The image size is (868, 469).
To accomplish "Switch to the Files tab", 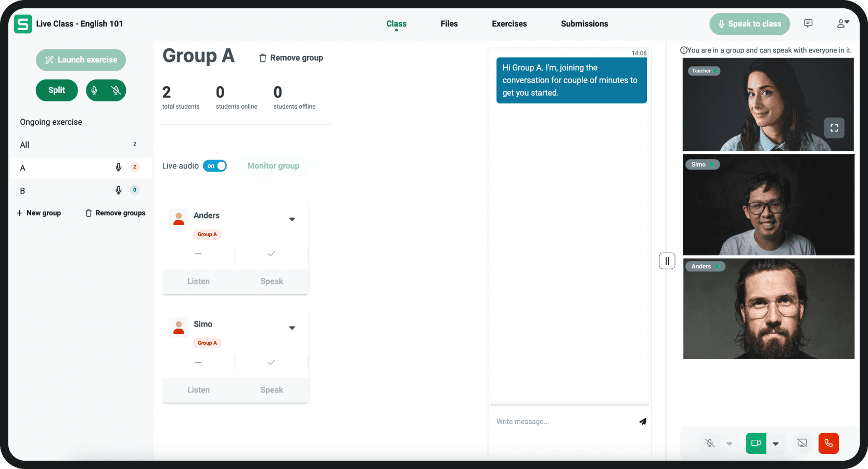I will [x=449, y=24].
